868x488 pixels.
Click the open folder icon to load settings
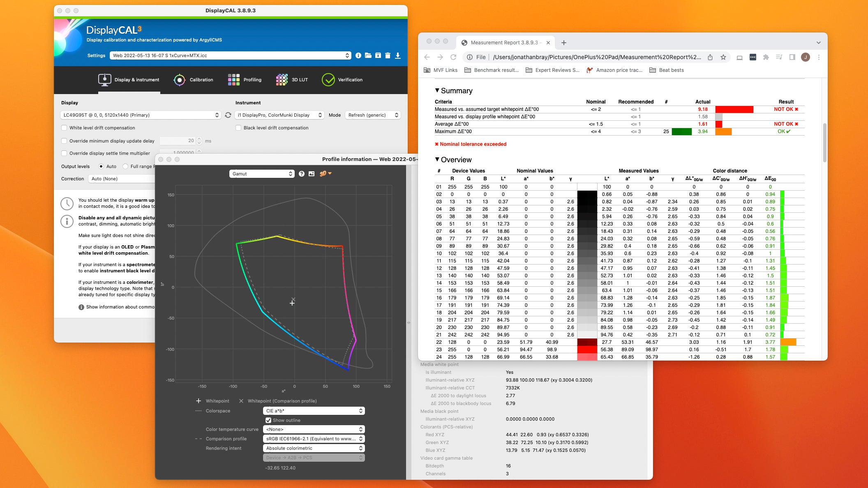click(x=368, y=55)
